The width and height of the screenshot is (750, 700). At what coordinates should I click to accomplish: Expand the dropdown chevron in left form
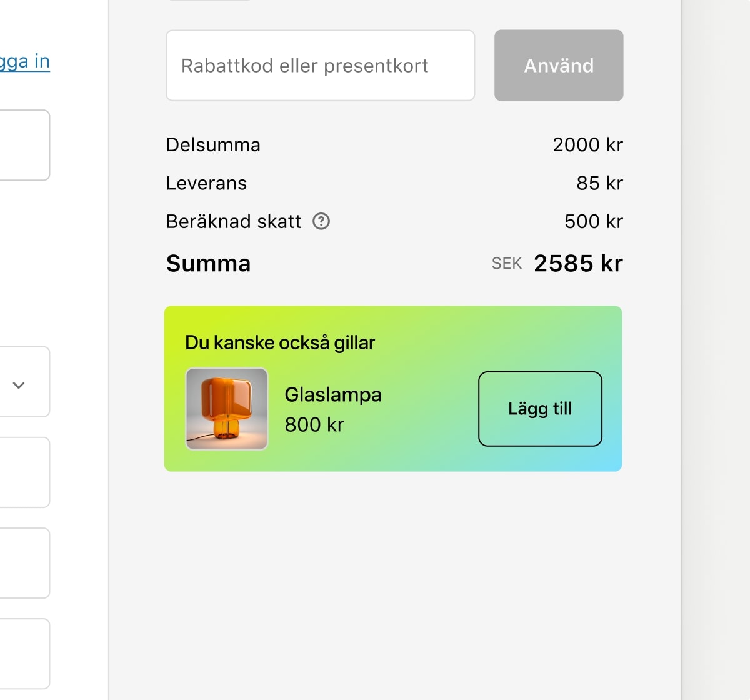point(19,385)
